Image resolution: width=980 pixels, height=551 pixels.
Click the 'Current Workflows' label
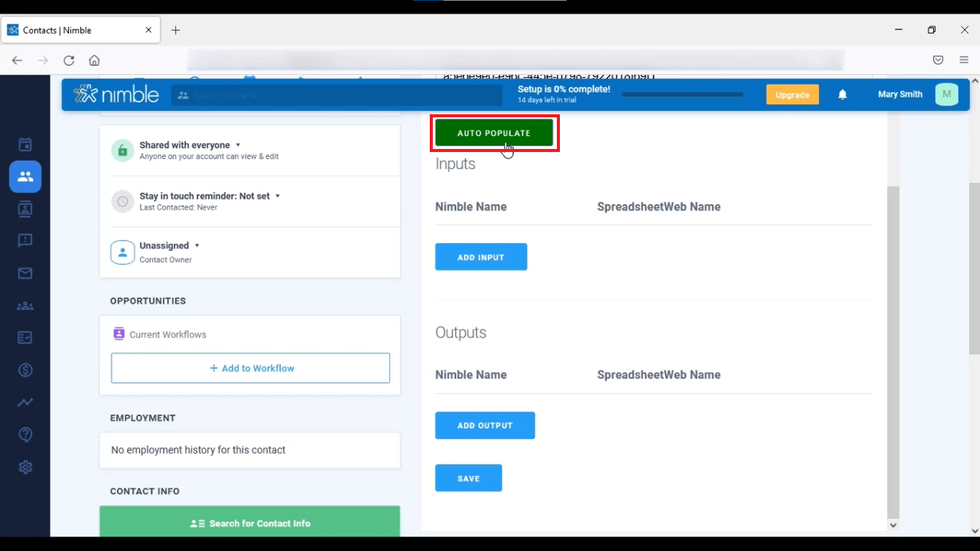pos(168,335)
